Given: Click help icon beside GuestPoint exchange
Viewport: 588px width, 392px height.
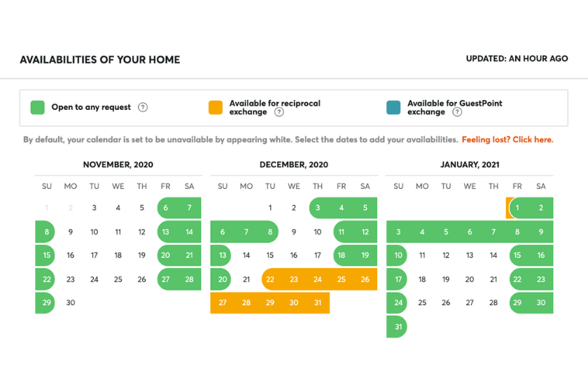Looking at the screenshot, I should [x=456, y=112].
